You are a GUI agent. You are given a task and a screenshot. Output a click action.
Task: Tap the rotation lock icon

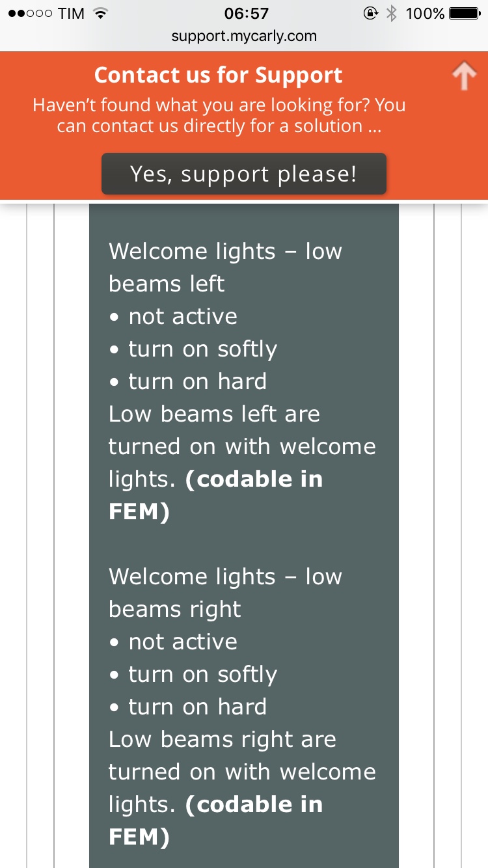coord(370,14)
